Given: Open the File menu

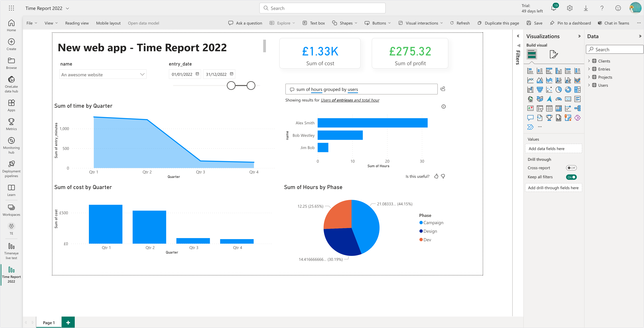Looking at the screenshot, I should point(31,23).
